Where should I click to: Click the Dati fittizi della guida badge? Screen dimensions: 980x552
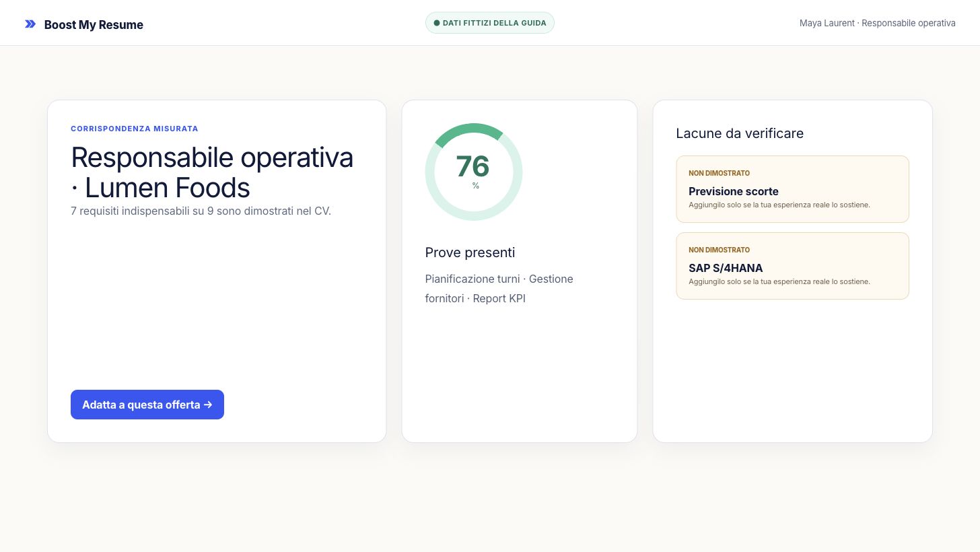pyautogui.click(x=490, y=23)
